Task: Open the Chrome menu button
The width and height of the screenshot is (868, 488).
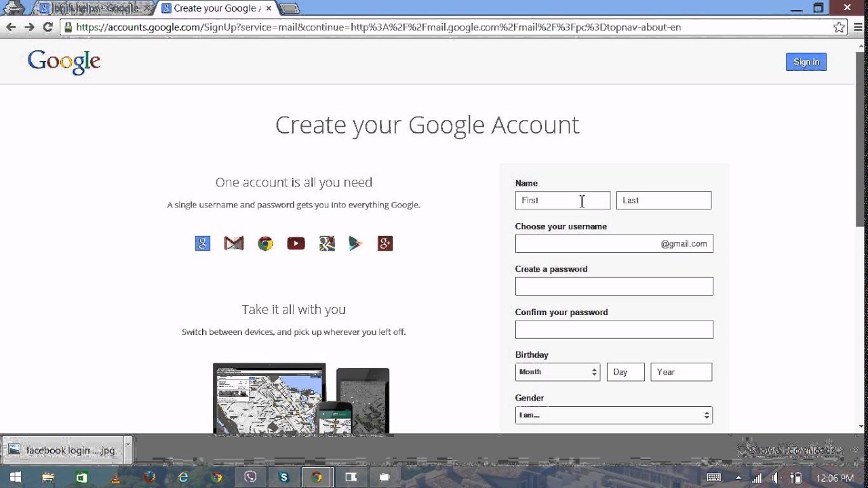Action: (x=857, y=27)
